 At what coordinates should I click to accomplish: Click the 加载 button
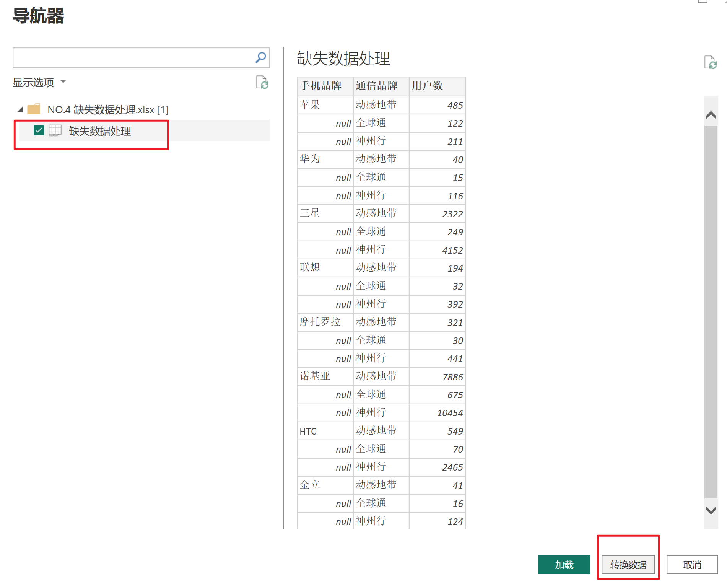coord(564,565)
